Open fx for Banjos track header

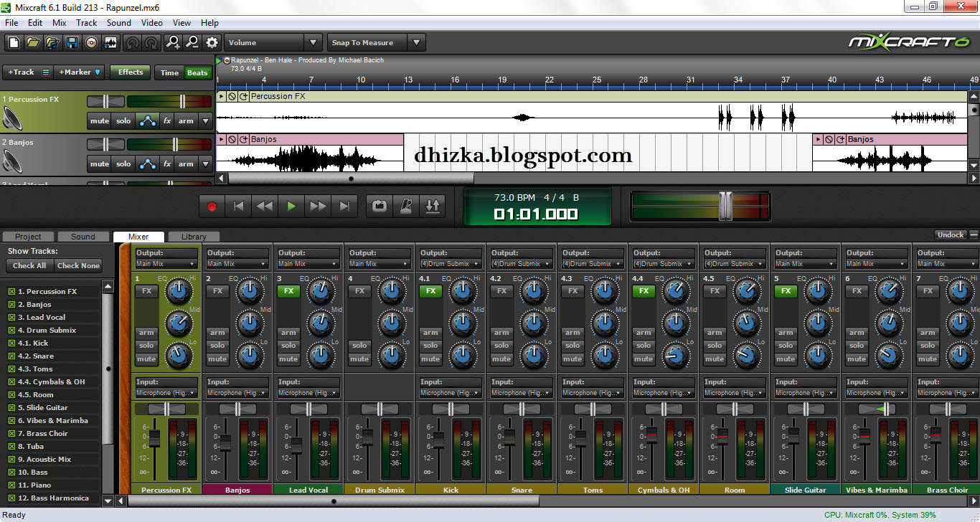[x=167, y=163]
